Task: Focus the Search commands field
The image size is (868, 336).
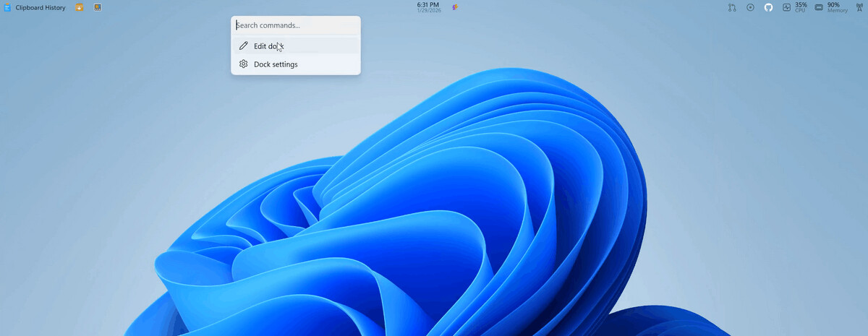Action: click(296, 25)
